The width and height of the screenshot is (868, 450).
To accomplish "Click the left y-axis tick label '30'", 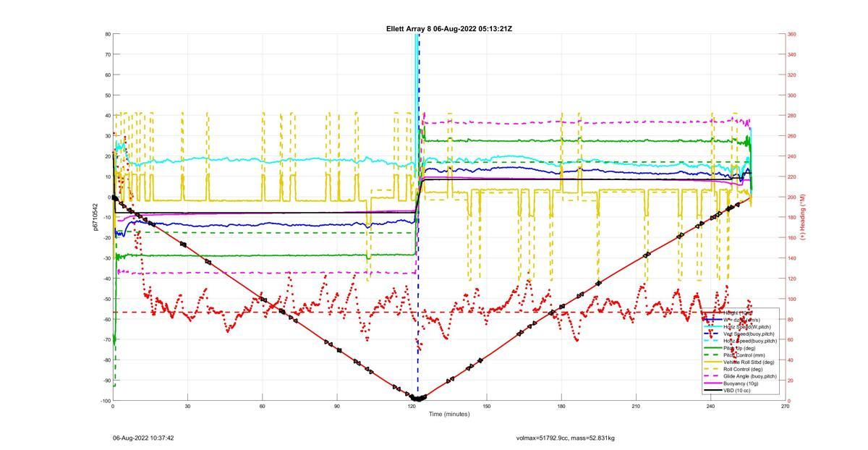I will pos(107,136).
